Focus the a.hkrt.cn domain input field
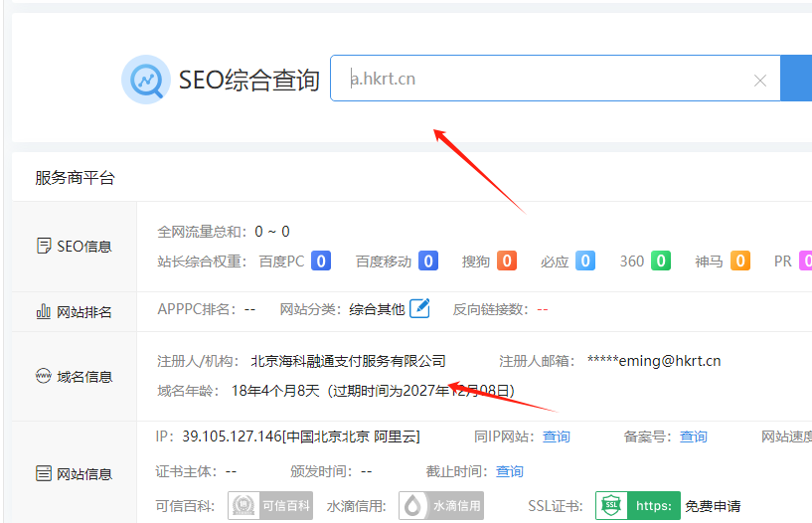This screenshot has width=812, height=523. tap(556, 79)
